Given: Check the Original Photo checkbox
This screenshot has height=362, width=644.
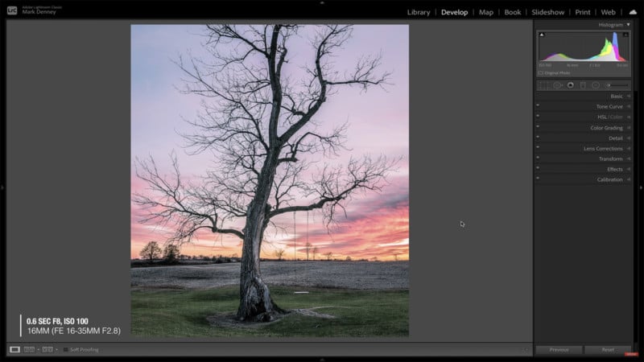Looking at the screenshot, I should click(x=541, y=72).
